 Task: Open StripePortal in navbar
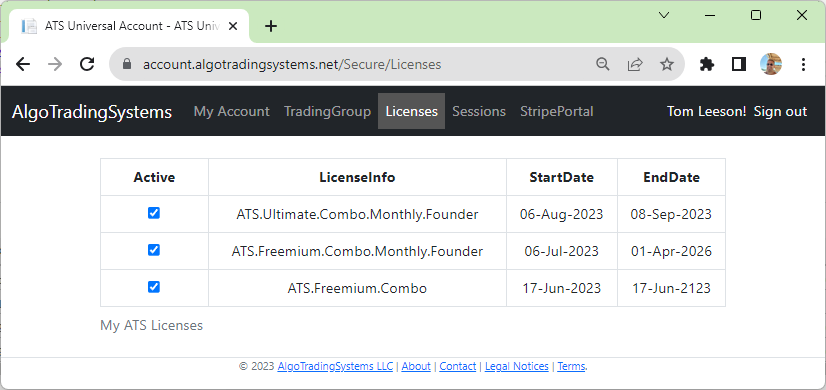[557, 111]
